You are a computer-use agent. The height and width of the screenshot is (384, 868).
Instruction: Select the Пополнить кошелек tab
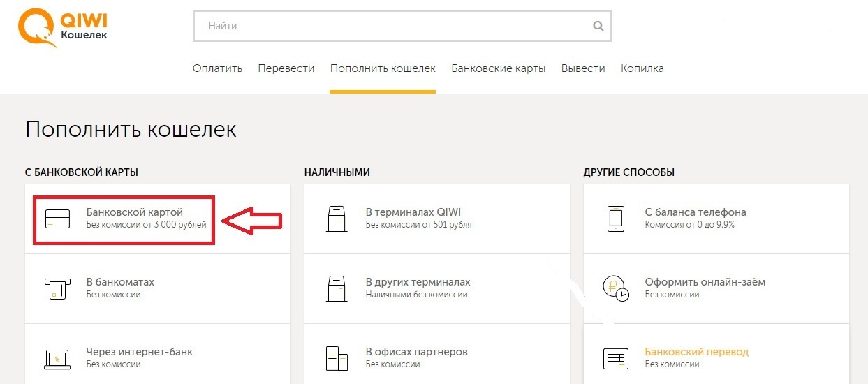[x=383, y=68]
